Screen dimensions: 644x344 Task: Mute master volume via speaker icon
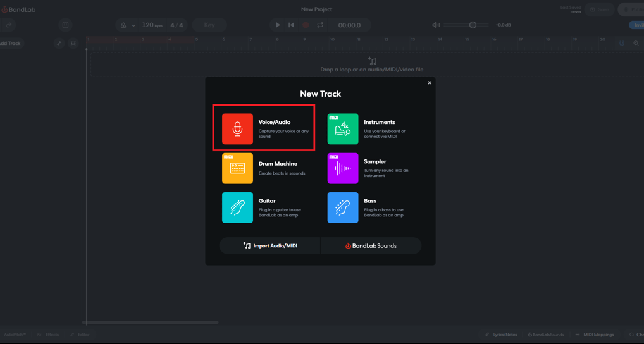click(436, 25)
